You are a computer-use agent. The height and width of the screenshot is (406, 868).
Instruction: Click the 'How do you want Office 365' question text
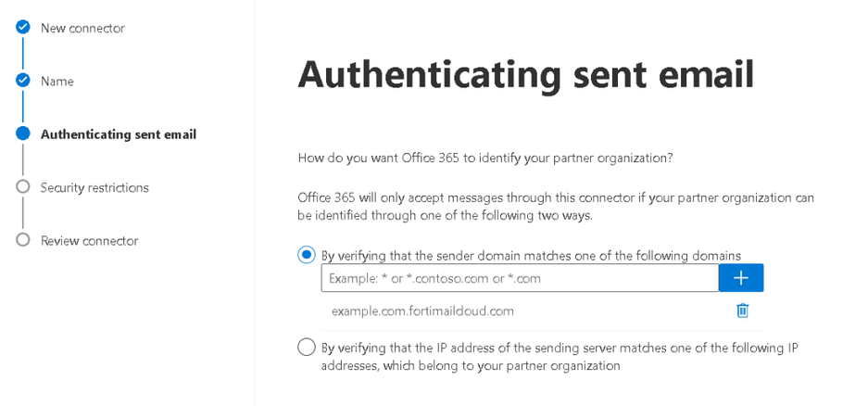(484, 159)
